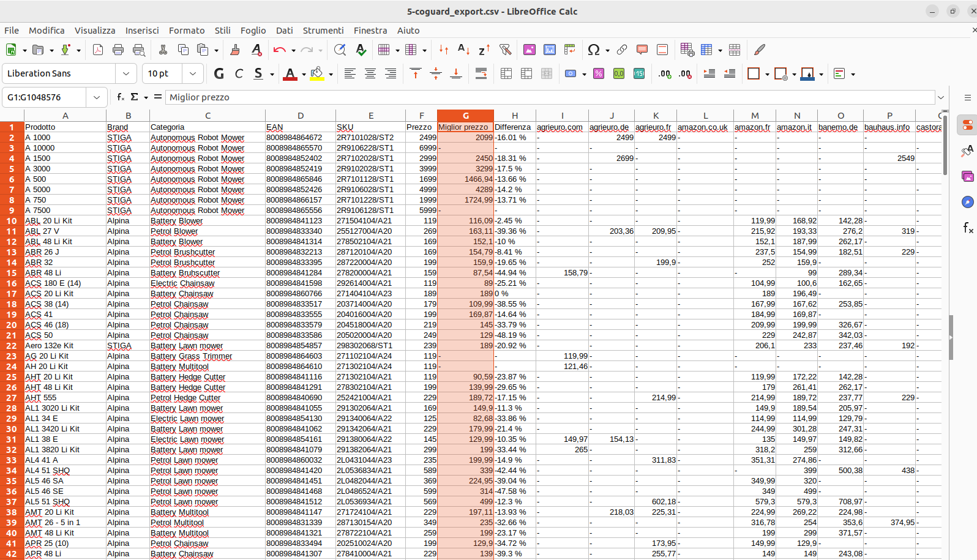The width and height of the screenshot is (977, 560).
Task: Click the Save document icon
Action: pyautogui.click(x=65, y=50)
